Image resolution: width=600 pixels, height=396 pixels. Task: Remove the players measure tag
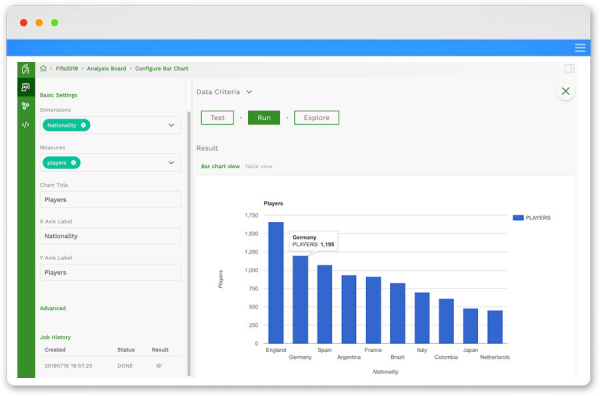click(x=73, y=163)
